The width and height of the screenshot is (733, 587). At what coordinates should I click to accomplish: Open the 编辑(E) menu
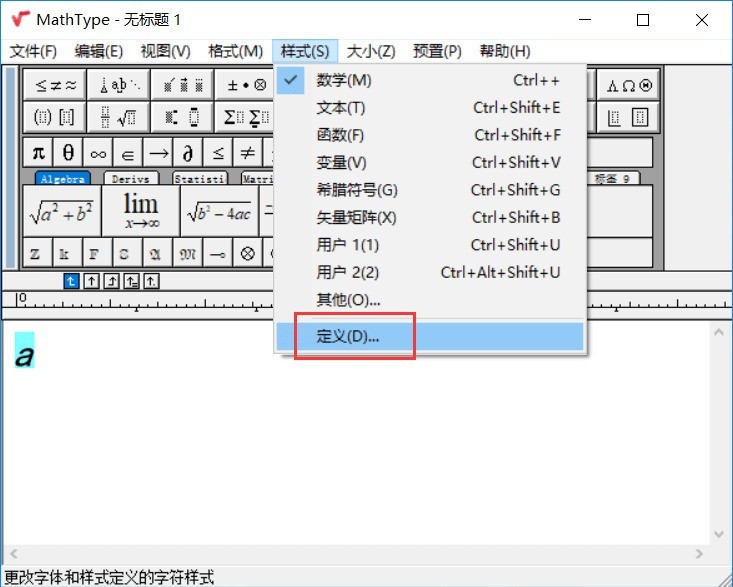tap(99, 51)
